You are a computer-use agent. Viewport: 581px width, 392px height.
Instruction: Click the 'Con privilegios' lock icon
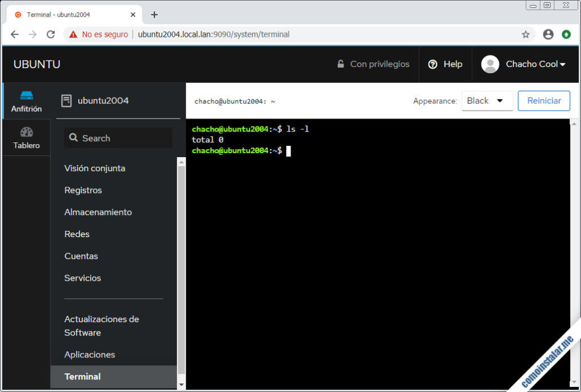pyautogui.click(x=341, y=64)
